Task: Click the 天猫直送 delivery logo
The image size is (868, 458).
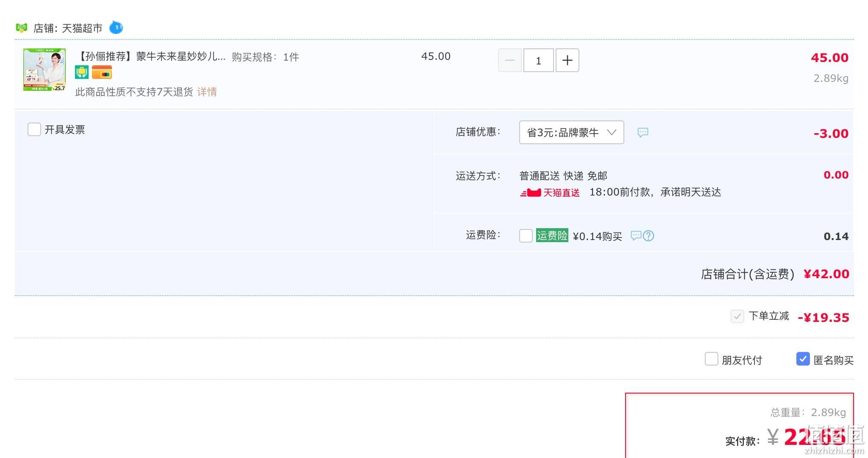Action: (x=550, y=193)
